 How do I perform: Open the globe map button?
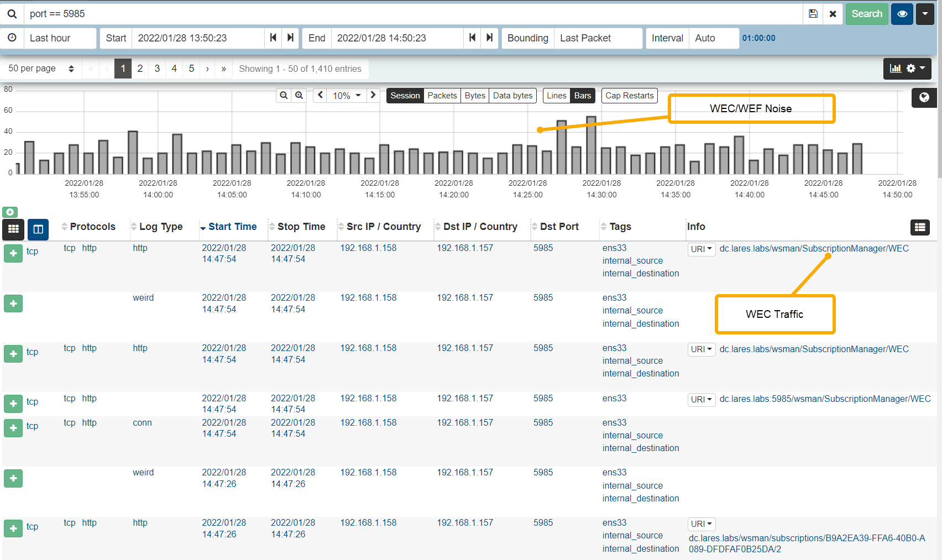tap(924, 97)
